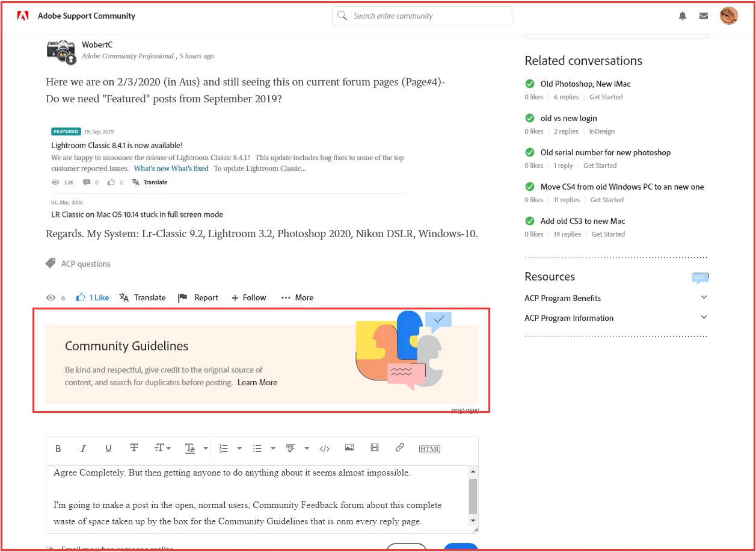Open spell check options dropdown arrow
756x552 pixels.
click(307, 448)
